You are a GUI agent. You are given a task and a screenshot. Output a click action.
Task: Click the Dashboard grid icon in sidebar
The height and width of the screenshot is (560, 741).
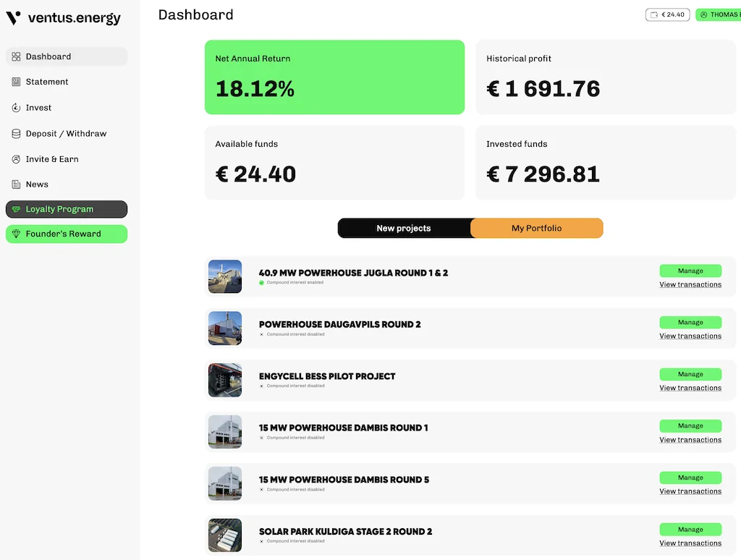[16, 56]
